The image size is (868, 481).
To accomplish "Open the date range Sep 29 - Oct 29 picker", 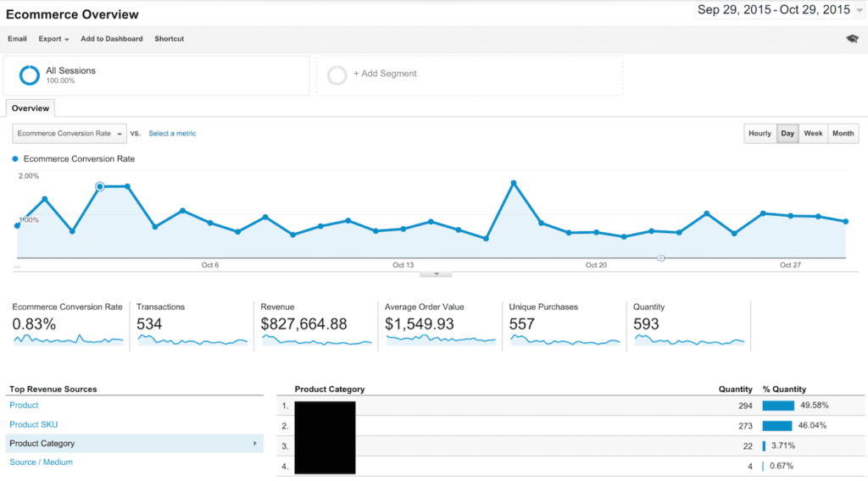I will click(x=780, y=10).
